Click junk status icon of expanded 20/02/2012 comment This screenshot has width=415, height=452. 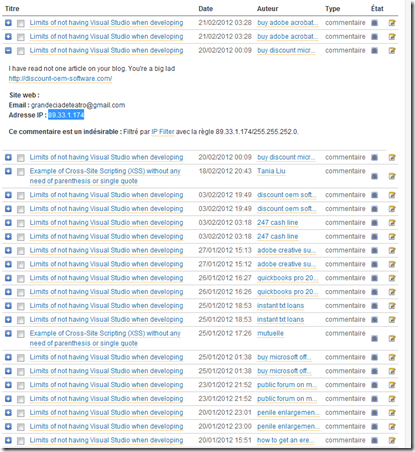coord(375,51)
